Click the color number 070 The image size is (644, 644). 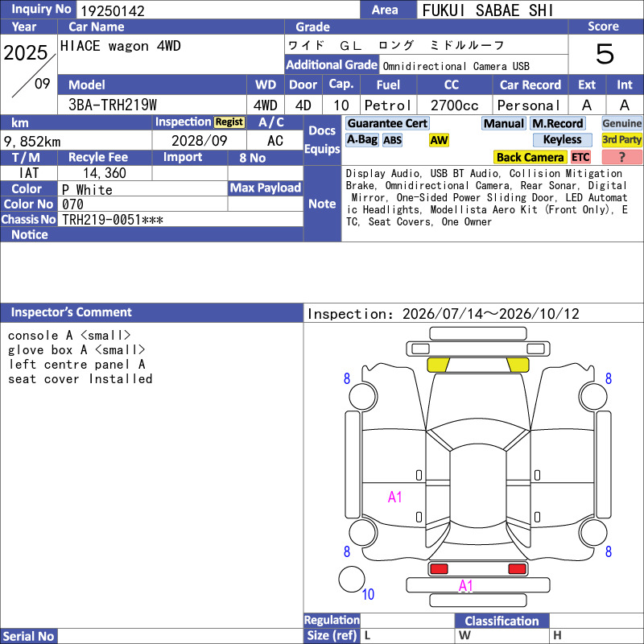(72, 204)
